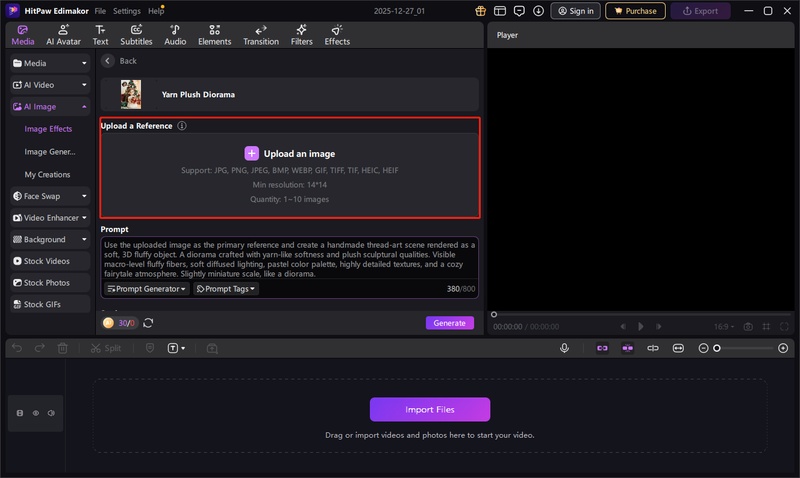Click zoom in plus icon on timeline
This screenshot has width=800, height=478.
(783, 348)
